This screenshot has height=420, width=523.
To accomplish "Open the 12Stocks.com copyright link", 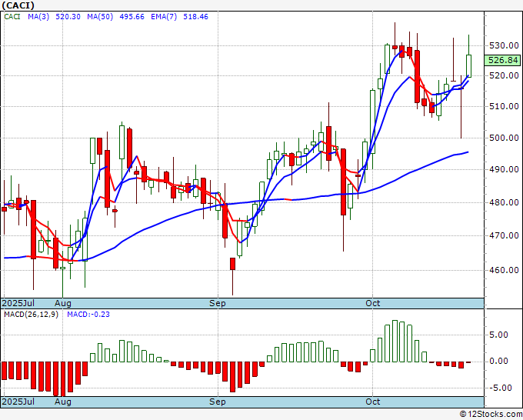I will coord(491,415).
